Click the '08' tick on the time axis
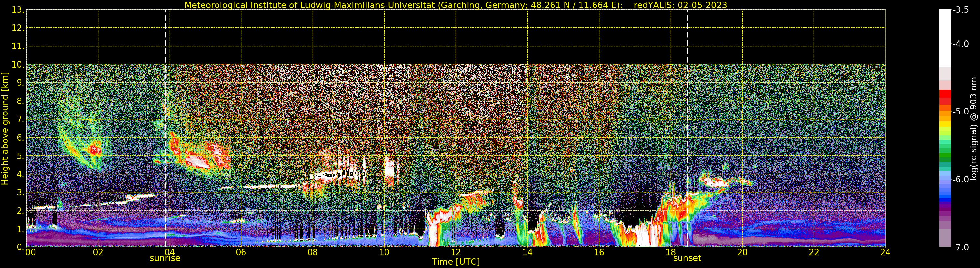This screenshot has width=980, height=268. [313, 252]
